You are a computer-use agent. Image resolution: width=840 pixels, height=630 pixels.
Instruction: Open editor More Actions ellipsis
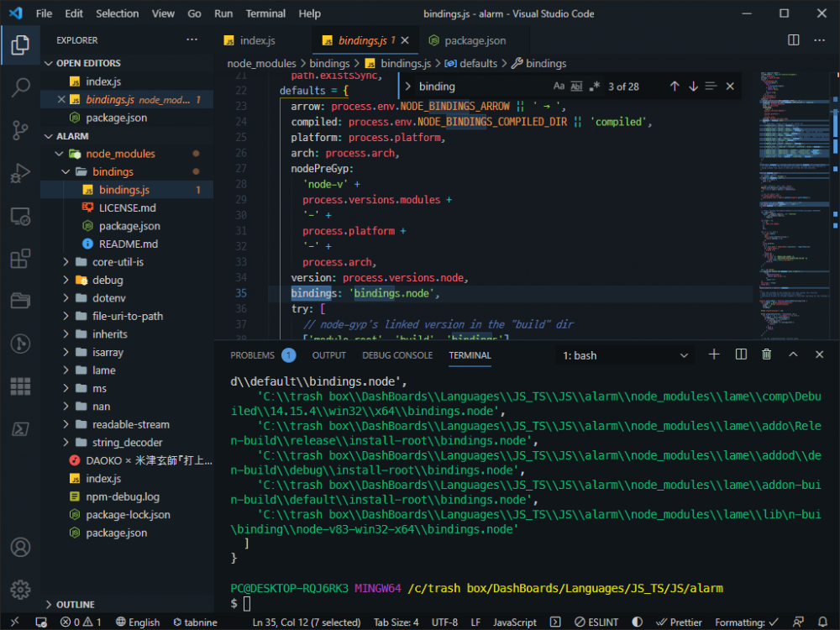[819, 40]
